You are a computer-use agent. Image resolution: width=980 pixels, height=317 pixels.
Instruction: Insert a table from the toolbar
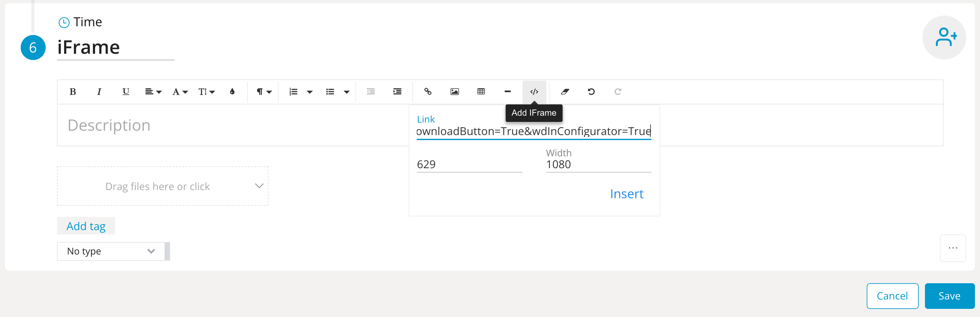(x=481, y=92)
